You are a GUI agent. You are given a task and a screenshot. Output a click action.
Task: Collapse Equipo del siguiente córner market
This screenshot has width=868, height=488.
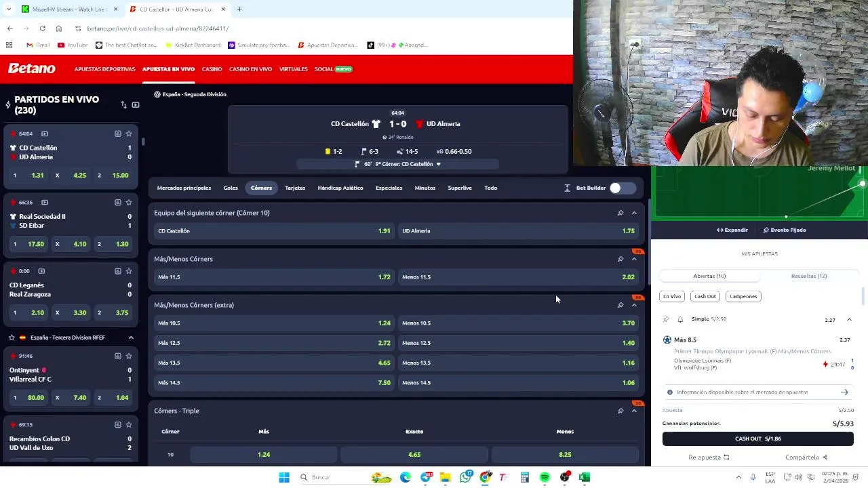coord(634,213)
